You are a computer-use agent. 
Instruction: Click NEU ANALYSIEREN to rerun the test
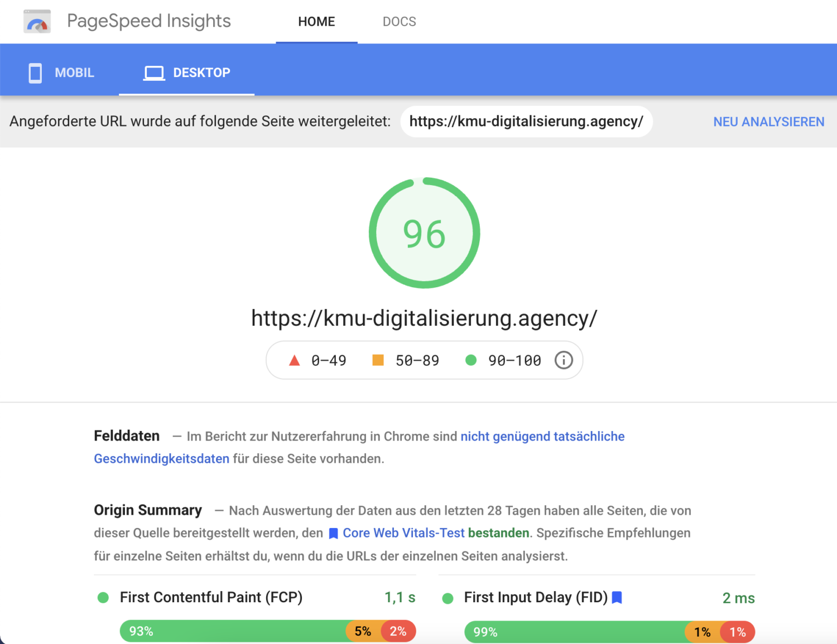coord(768,122)
